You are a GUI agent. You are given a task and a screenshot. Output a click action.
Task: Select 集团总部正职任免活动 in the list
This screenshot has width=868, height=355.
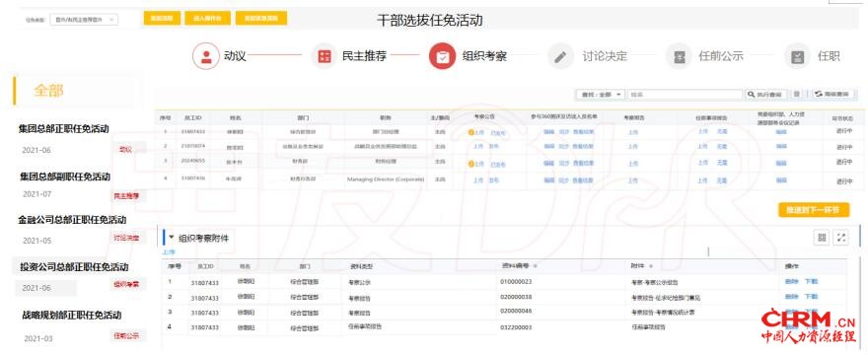(64, 129)
